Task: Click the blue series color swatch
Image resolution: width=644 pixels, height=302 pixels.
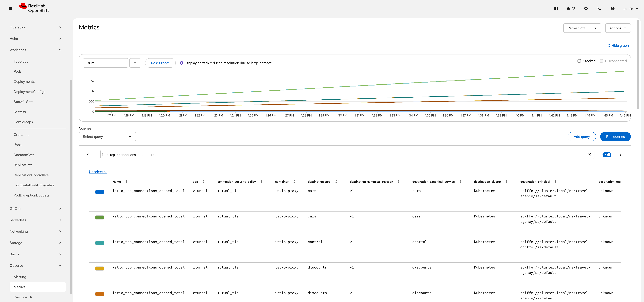Action: tap(100, 192)
